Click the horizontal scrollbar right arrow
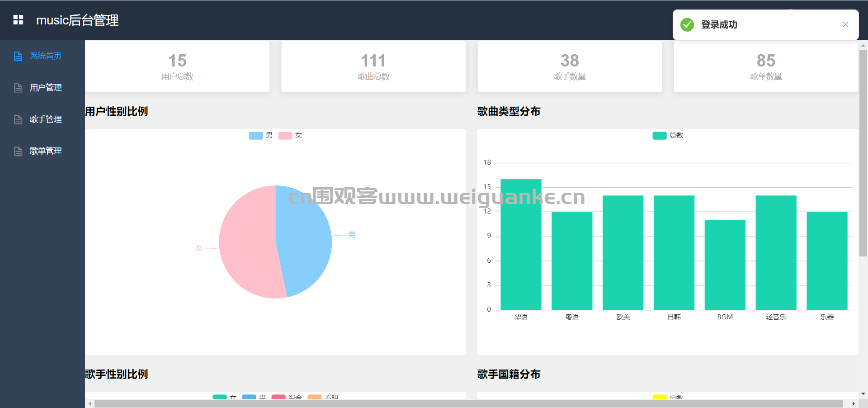 coord(853,403)
